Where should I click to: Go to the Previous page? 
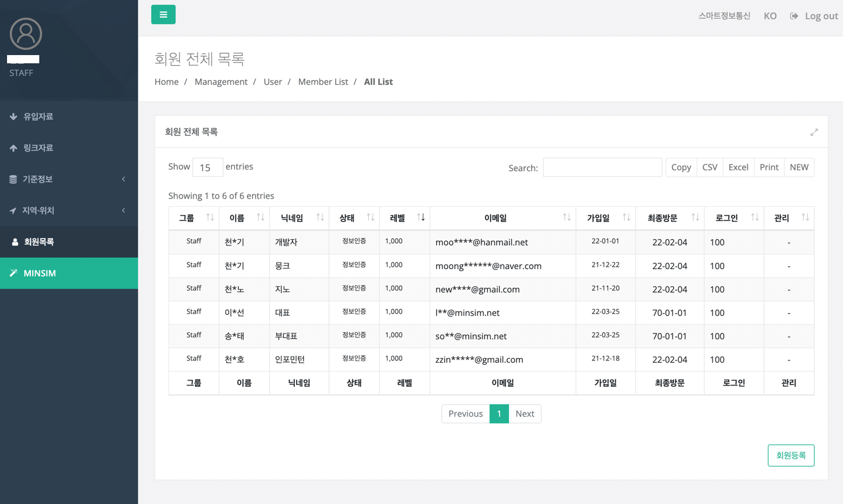coord(465,414)
